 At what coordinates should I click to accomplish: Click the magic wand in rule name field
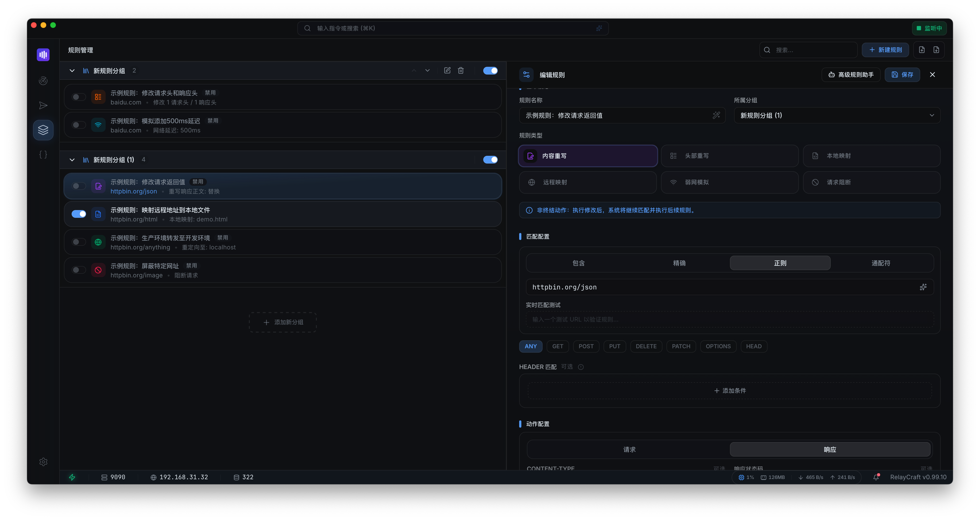coord(716,115)
